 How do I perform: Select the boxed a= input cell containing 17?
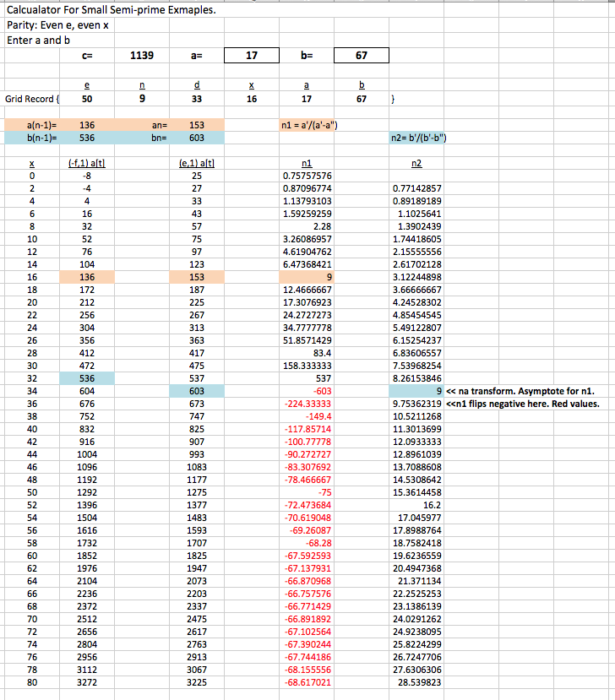(252, 56)
